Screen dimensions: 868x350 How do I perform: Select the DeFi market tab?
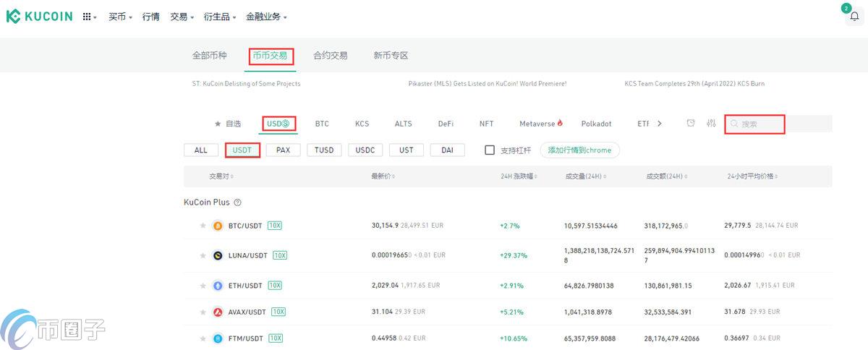pos(446,124)
